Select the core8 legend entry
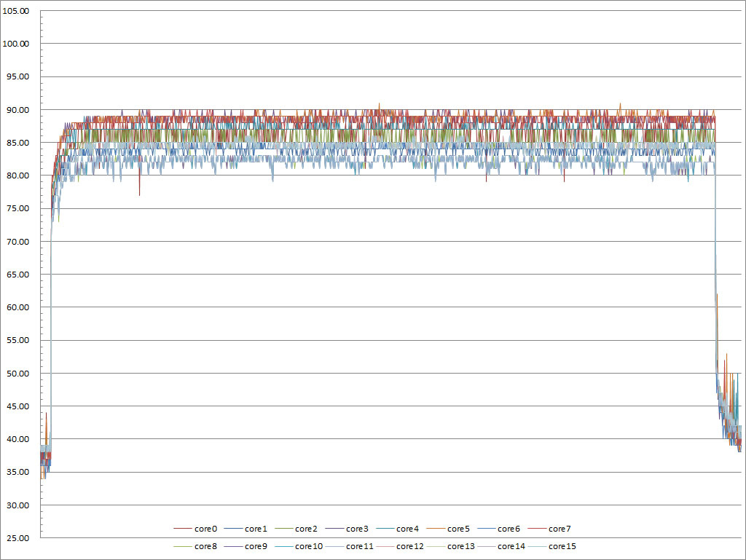This screenshot has height=560, width=746. [x=195, y=546]
